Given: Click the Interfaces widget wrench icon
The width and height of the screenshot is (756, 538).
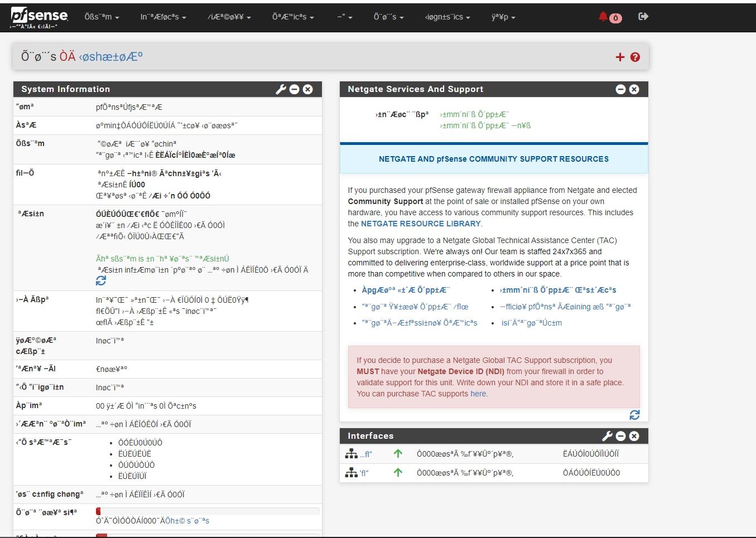Looking at the screenshot, I should [607, 436].
